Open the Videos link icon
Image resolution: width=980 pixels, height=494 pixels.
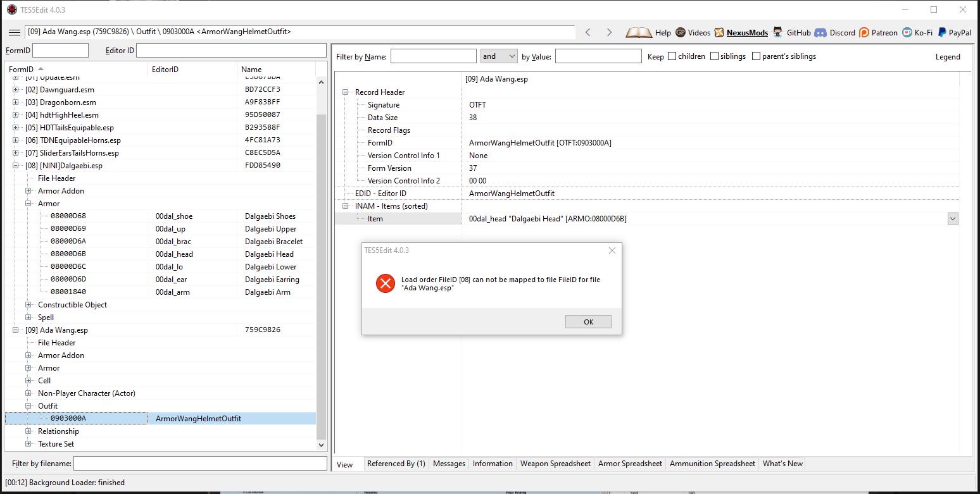pos(681,32)
